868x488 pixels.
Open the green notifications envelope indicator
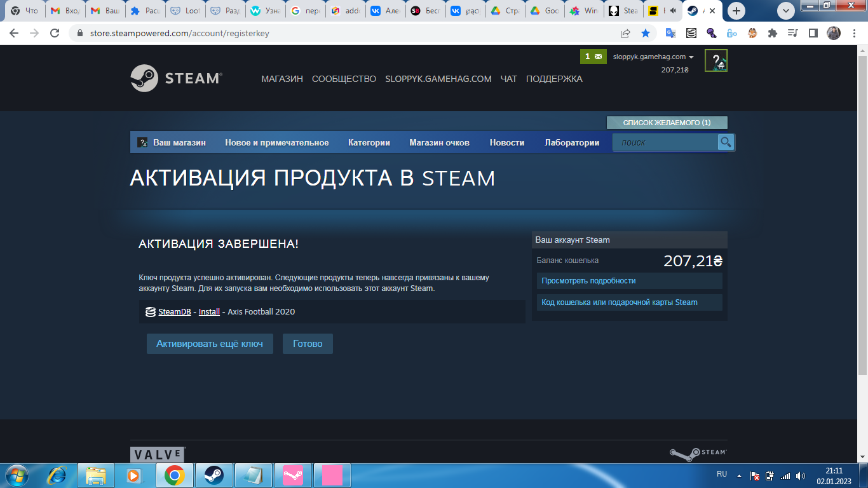593,57
